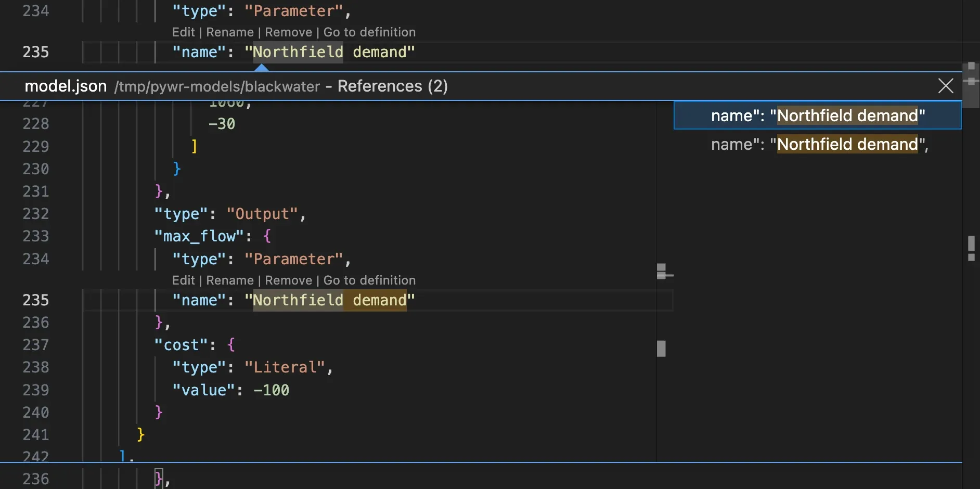Click the Rename code lens above the References header
Image resolution: width=980 pixels, height=489 pixels.
click(x=230, y=32)
